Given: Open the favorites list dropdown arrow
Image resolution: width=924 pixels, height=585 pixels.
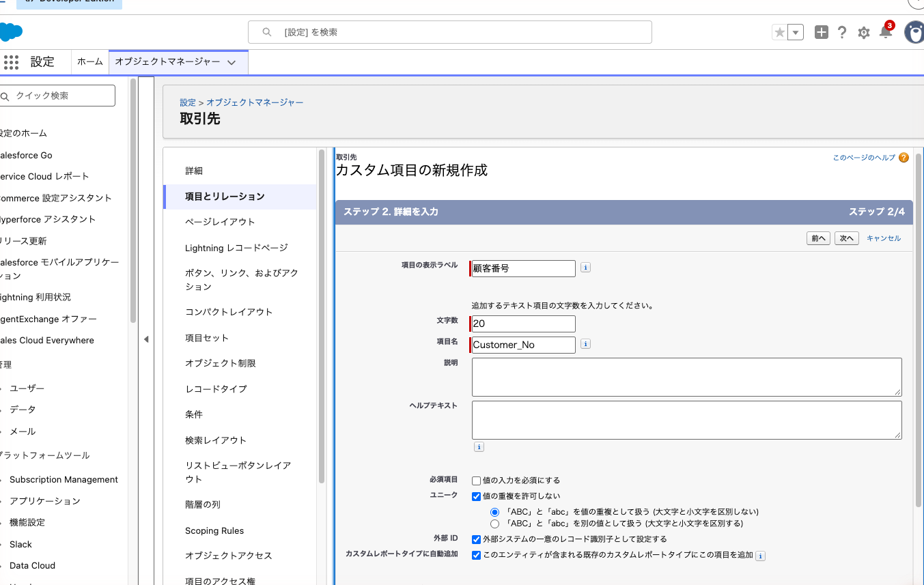Looking at the screenshot, I should [796, 32].
